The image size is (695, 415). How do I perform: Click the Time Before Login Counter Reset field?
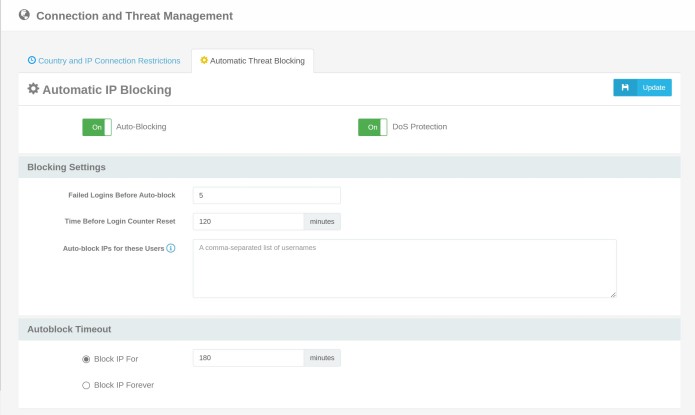pyautogui.click(x=248, y=221)
